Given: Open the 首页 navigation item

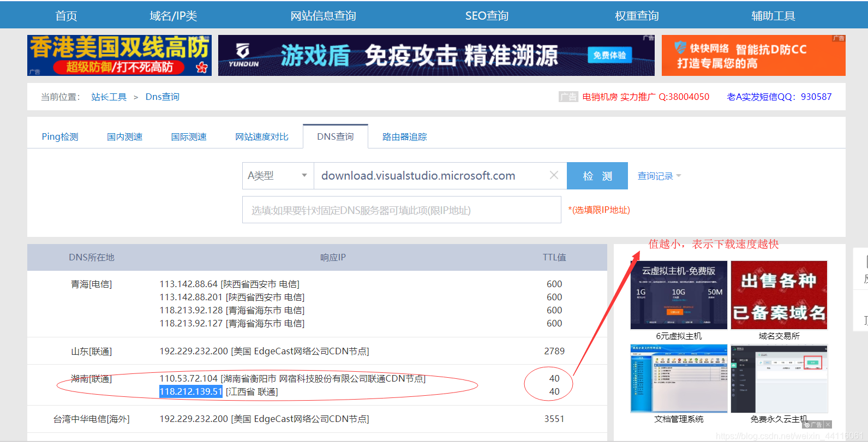Looking at the screenshot, I should tap(66, 16).
